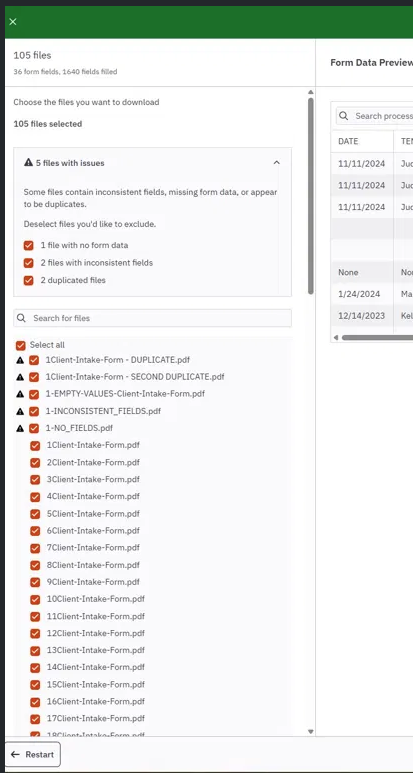Uncheck '1 file with no form data'
The width and height of the screenshot is (413, 773).
pyautogui.click(x=29, y=245)
